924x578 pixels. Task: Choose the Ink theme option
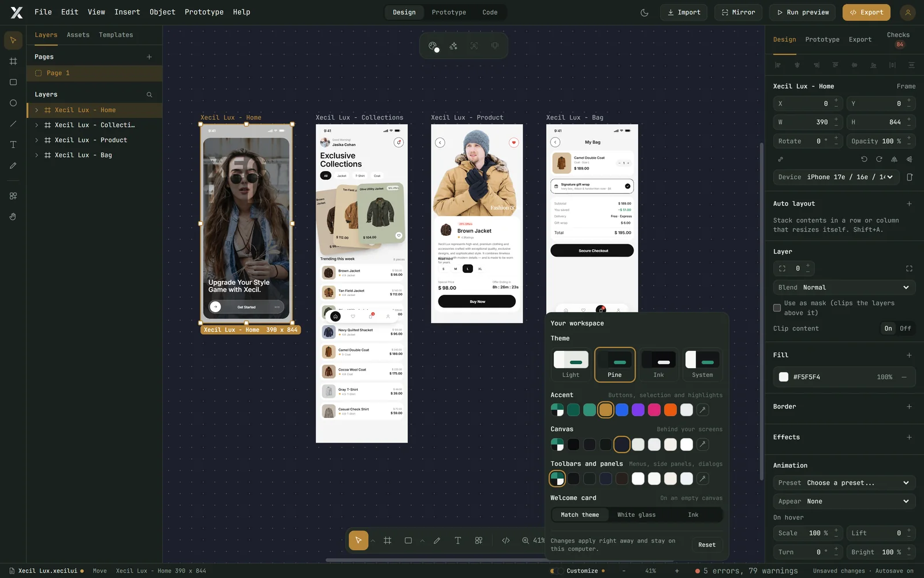click(658, 364)
